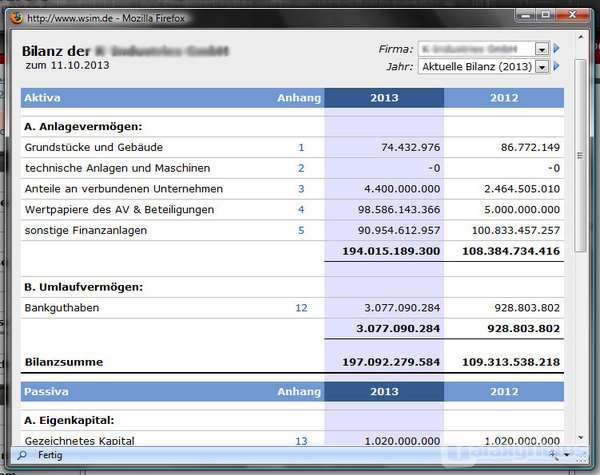Click the 2013 value 4.400.000.000

[x=402, y=189]
